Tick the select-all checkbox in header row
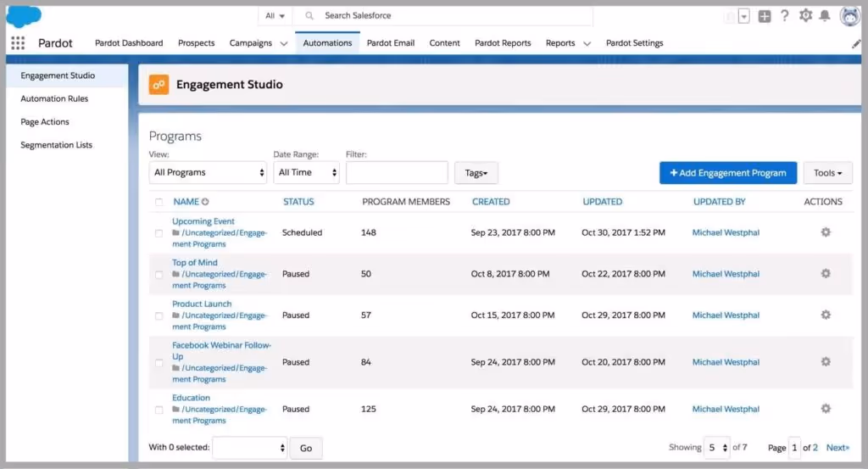Image resolution: width=868 pixels, height=469 pixels. [159, 202]
